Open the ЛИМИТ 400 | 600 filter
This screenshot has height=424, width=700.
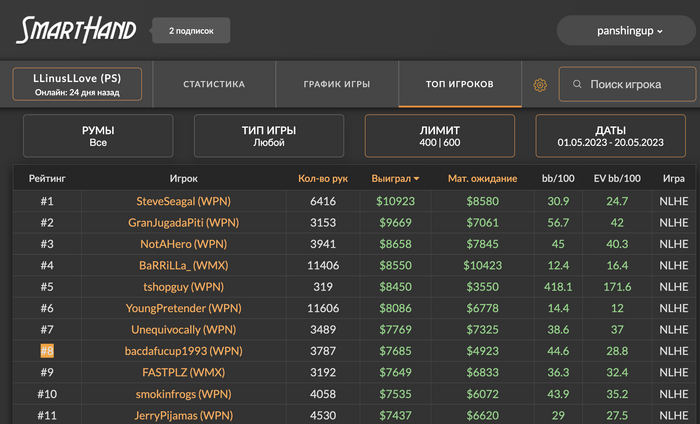[440, 136]
